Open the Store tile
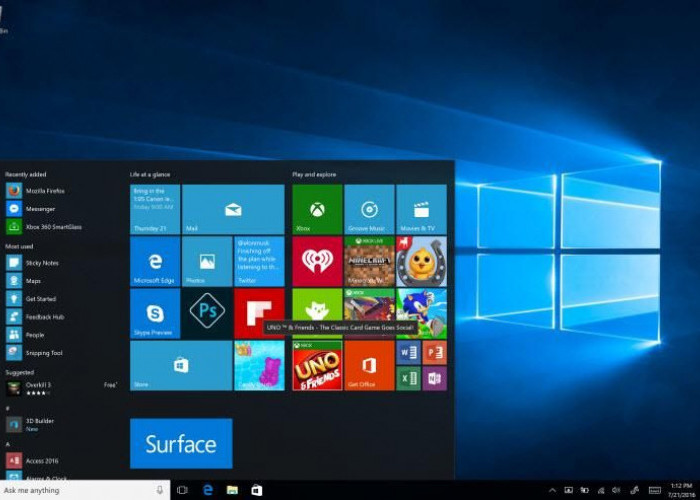Viewport: 700px width, 500px height. [x=180, y=365]
